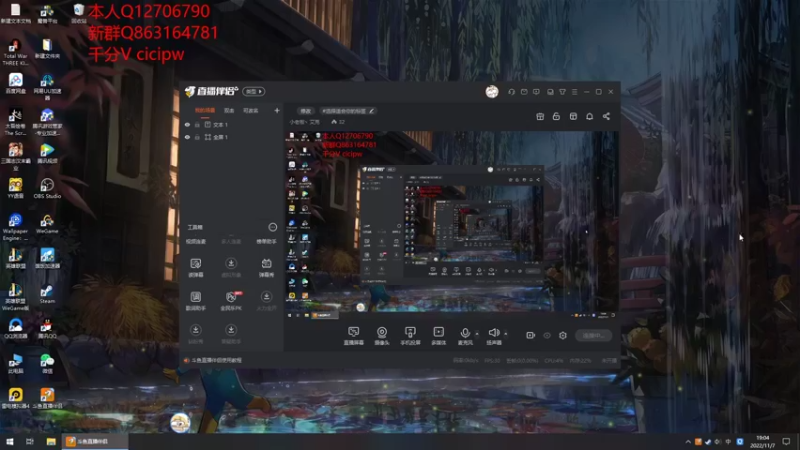The width and height of the screenshot is (800, 450).
Task: Click the start streaming button
Action: click(x=593, y=336)
